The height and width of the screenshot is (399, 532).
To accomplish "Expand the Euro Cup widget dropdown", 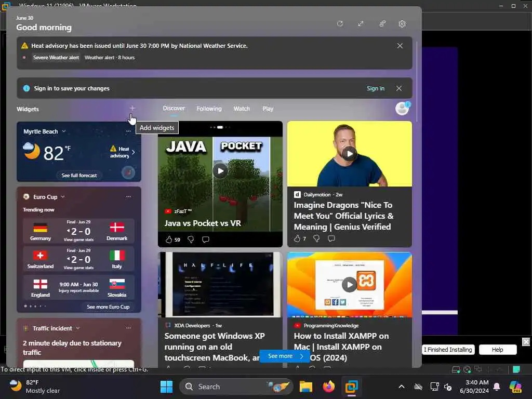I will click(63, 197).
